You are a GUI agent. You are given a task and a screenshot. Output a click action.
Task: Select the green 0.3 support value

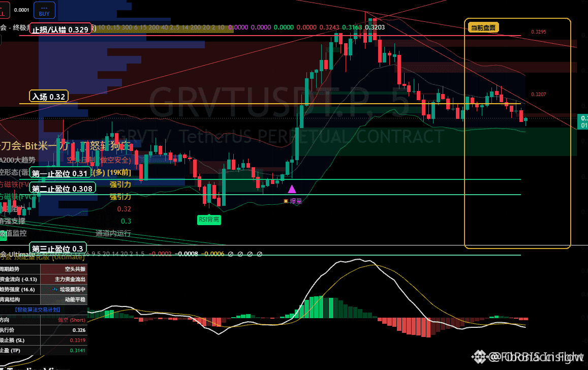click(126, 221)
